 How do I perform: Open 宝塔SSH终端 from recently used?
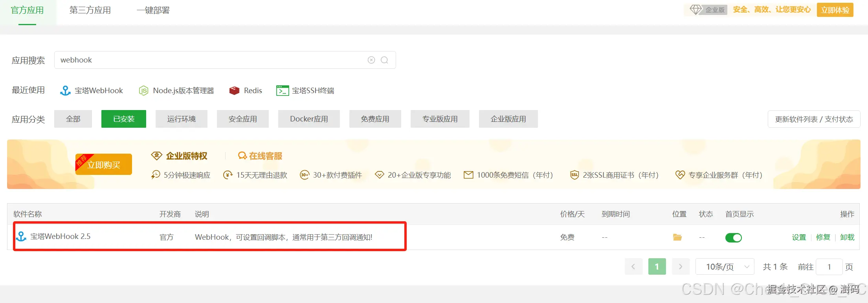click(305, 91)
